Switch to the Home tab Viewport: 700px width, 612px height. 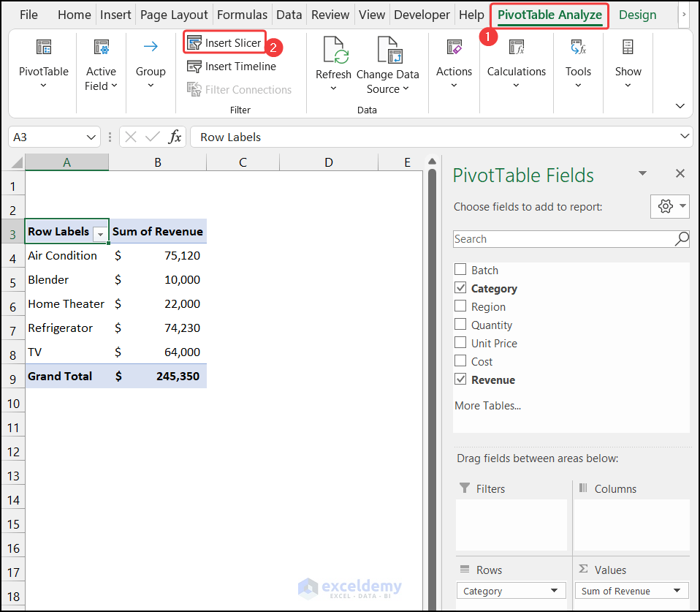[x=74, y=15]
